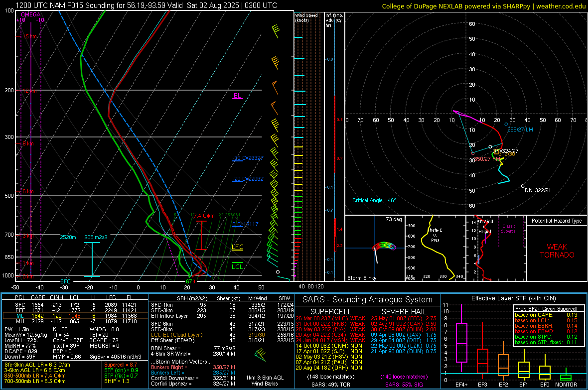This screenshot has width=588, height=390.
Task: Click the Storm Slinky colored circles cluster
Action: click(x=384, y=246)
